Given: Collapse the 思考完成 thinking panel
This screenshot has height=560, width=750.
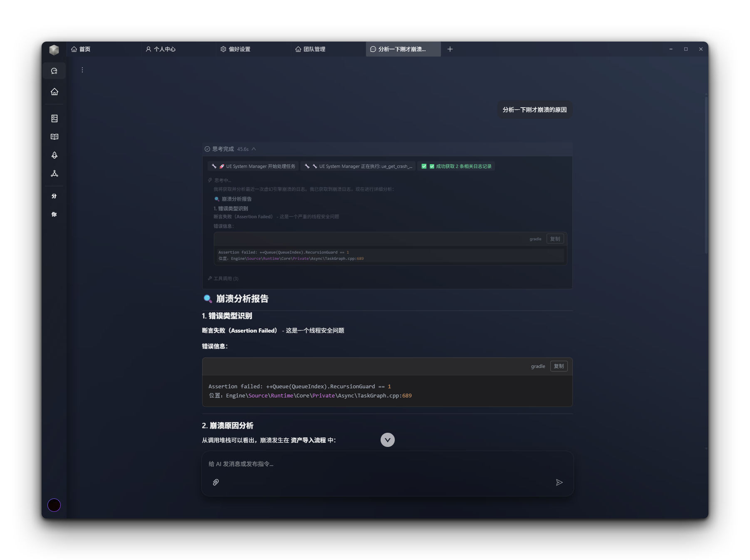Looking at the screenshot, I should tap(254, 149).
